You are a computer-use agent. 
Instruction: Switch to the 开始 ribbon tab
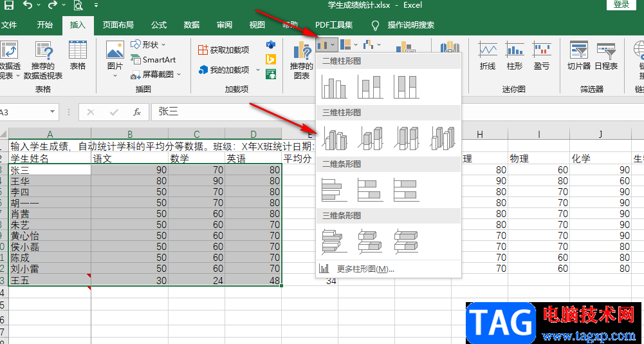[x=44, y=25]
